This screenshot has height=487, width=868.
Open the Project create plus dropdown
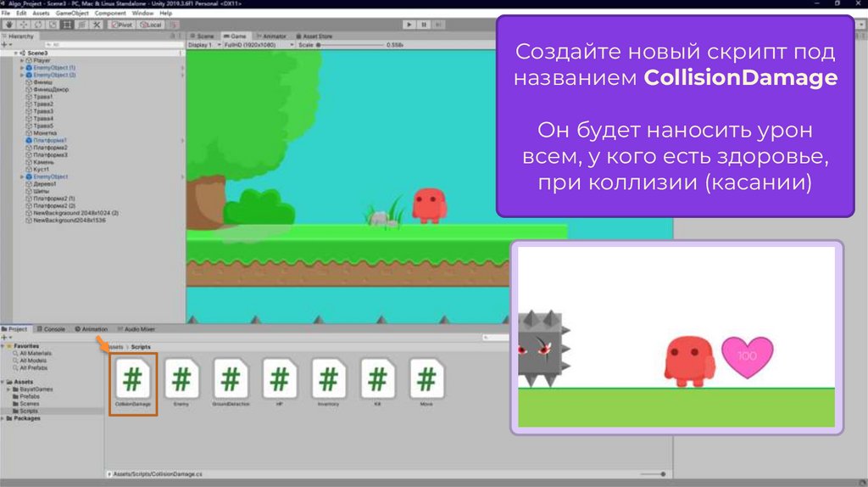(6, 338)
